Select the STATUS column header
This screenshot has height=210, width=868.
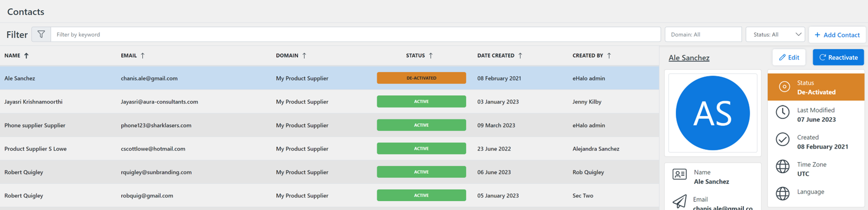pyautogui.click(x=415, y=56)
